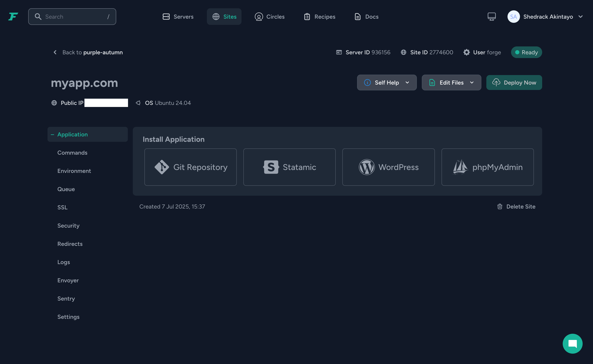Open the Recipes section

coord(319,17)
